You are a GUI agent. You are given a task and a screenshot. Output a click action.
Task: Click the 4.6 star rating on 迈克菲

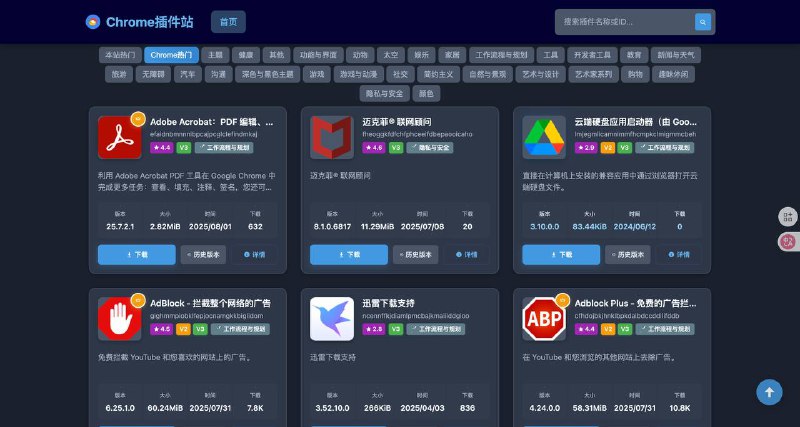pyautogui.click(x=373, y=148)
